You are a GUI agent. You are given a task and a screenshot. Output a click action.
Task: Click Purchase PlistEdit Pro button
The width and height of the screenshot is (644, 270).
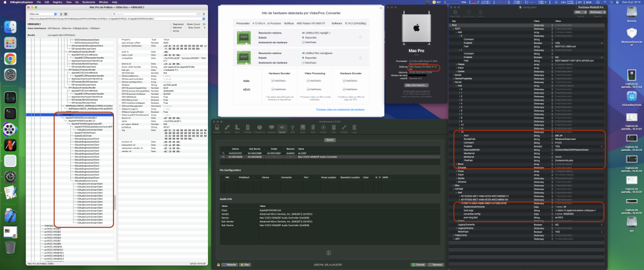point(591,7)
